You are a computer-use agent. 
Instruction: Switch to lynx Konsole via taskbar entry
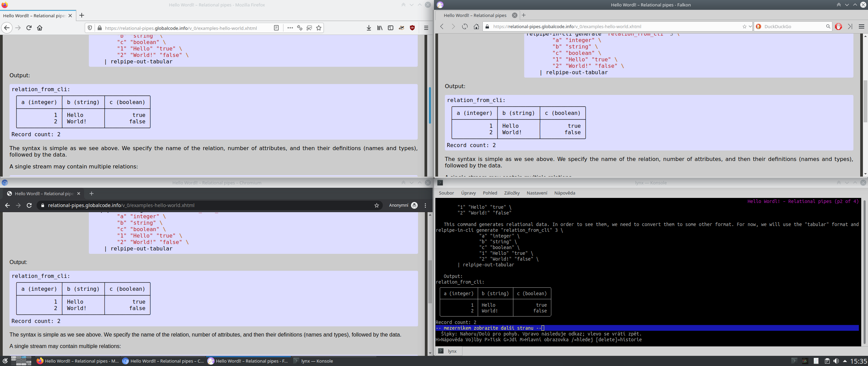(x=334, y=361)
